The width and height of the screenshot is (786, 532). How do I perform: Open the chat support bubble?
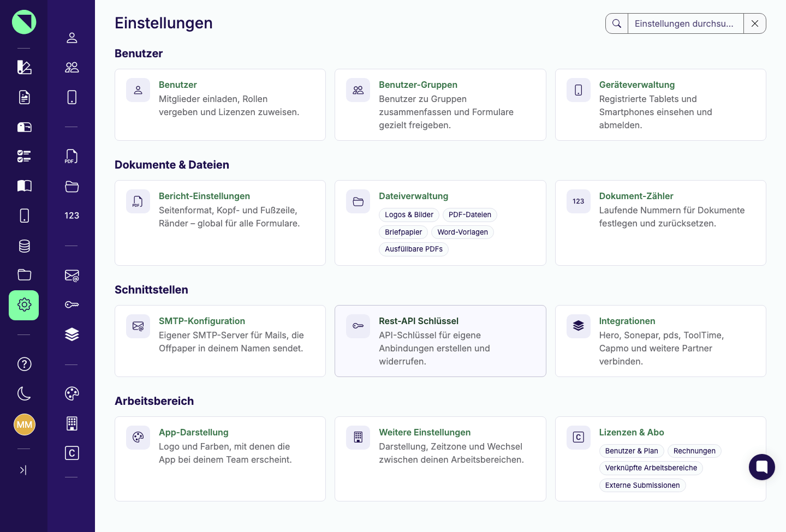[x=762, y=467]
